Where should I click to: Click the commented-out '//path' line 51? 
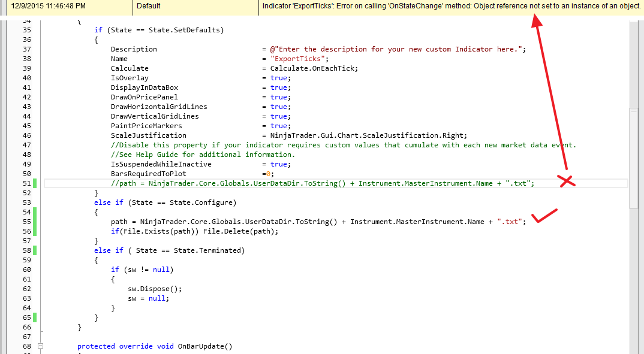click(323, 183)
